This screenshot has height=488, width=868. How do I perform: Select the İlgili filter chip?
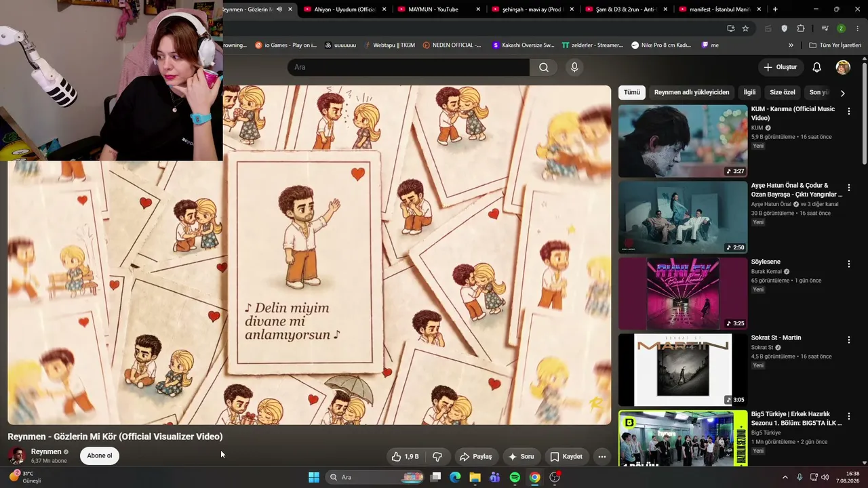pos(749,92)
